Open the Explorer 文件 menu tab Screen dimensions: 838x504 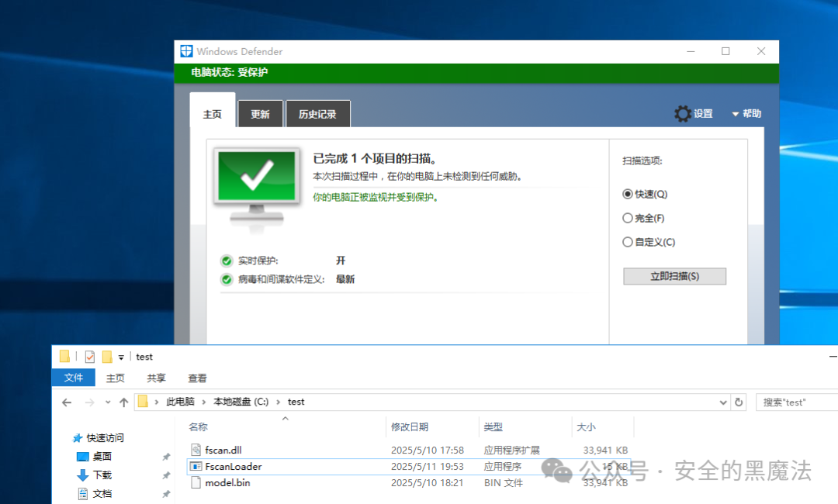73,378
